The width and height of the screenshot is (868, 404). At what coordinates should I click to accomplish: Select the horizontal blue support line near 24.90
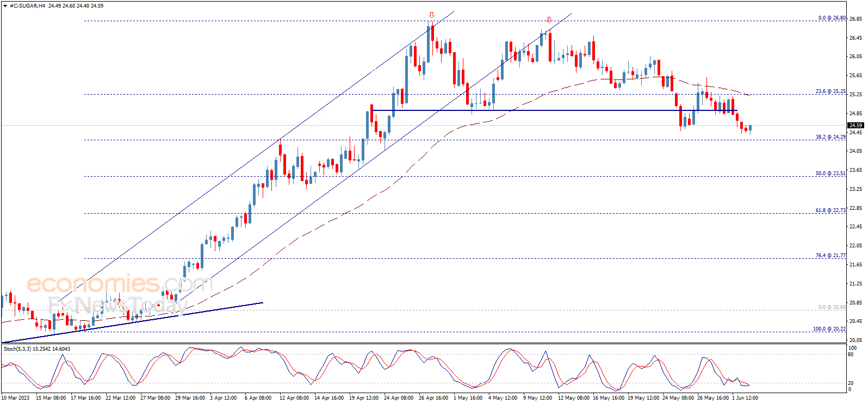554,111
